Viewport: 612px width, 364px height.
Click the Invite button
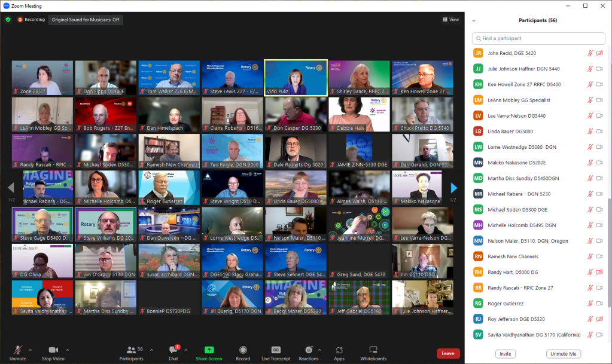point(506,354)
